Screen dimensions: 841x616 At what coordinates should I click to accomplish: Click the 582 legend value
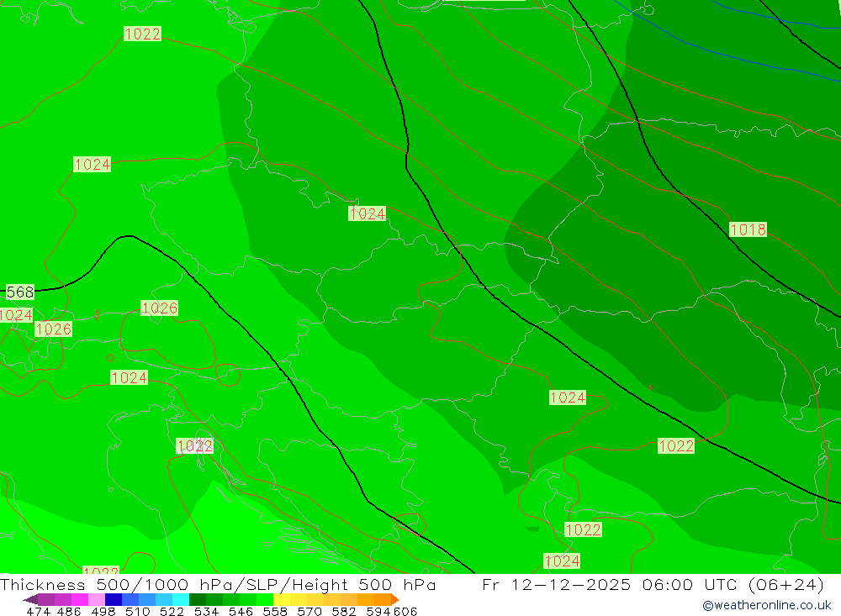[343, 611]
